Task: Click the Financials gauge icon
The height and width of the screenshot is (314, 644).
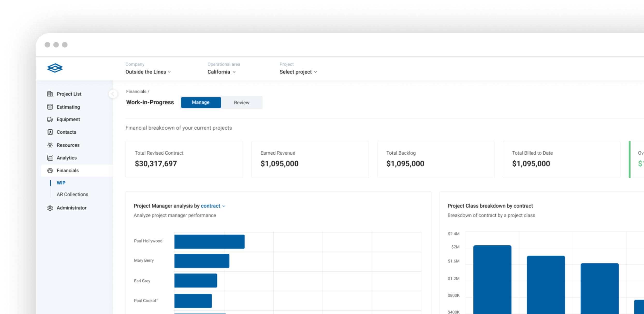Action: click(x=50, y=170)
